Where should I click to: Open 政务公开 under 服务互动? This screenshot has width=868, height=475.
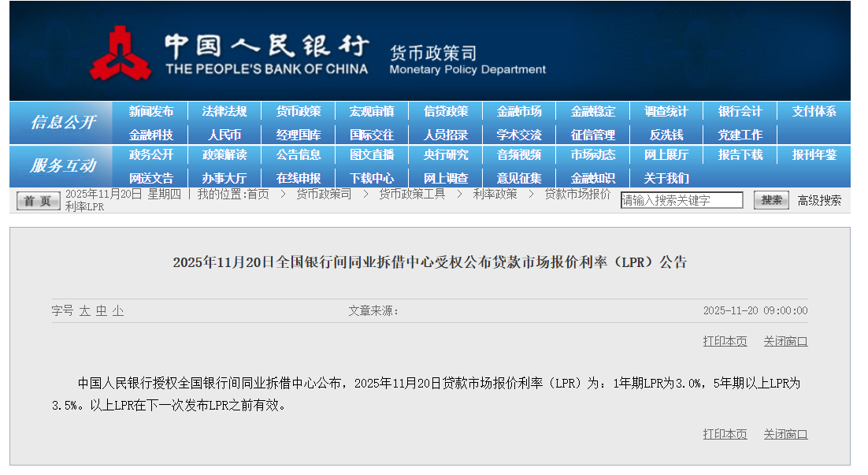click(151, 154)
